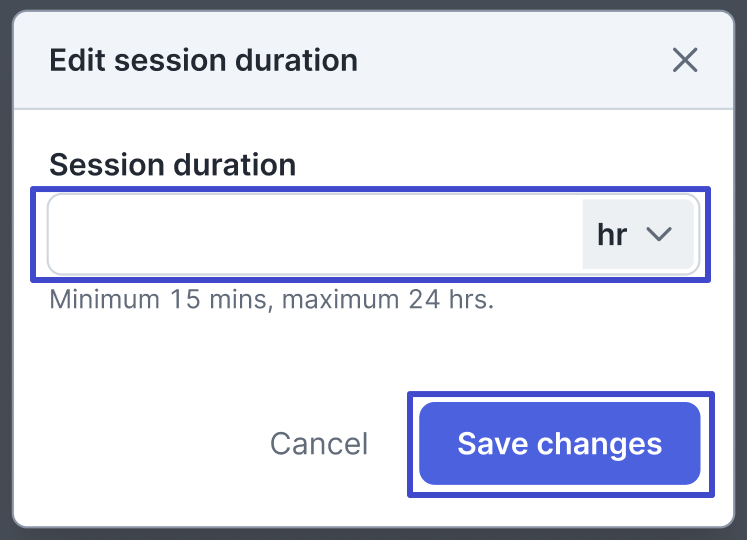Click the Edit session duration title
The width and height of the screenshot is (747, 540).
[203, 60]
